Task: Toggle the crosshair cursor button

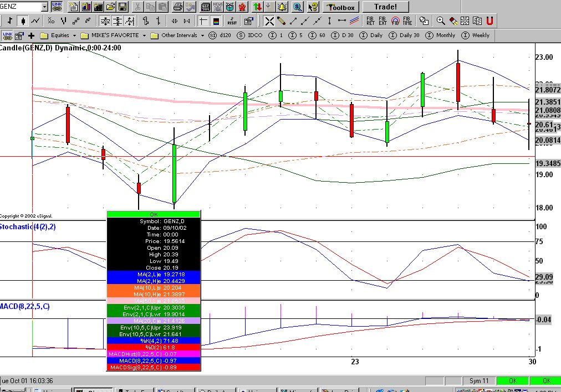Action: click(203, 21)
